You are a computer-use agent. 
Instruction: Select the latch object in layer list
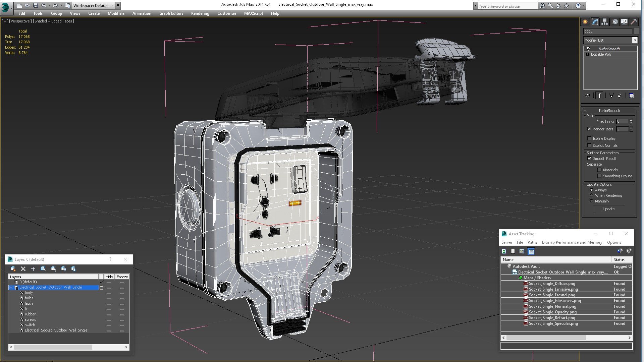coord(29,304)
